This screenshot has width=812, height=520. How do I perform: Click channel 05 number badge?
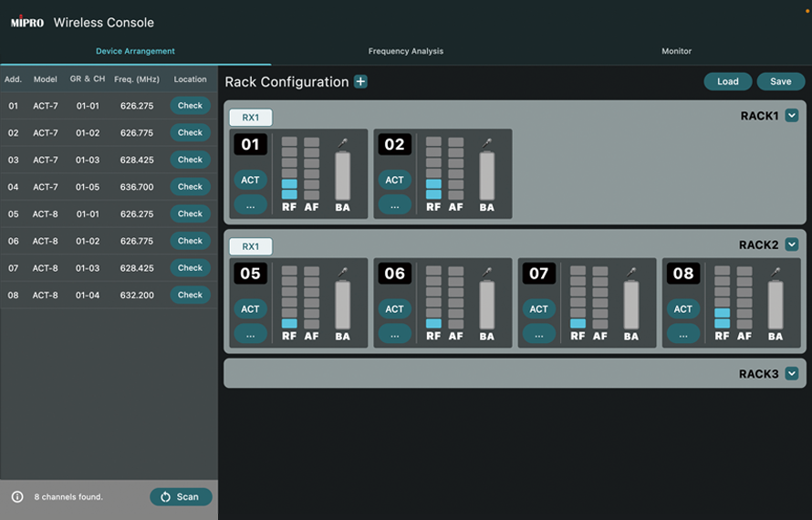(250, 273)
